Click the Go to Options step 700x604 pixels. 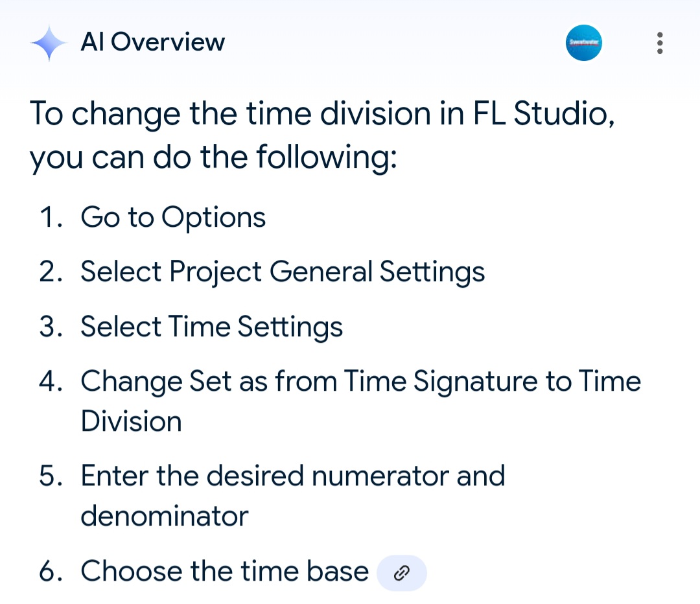point(173,217)
